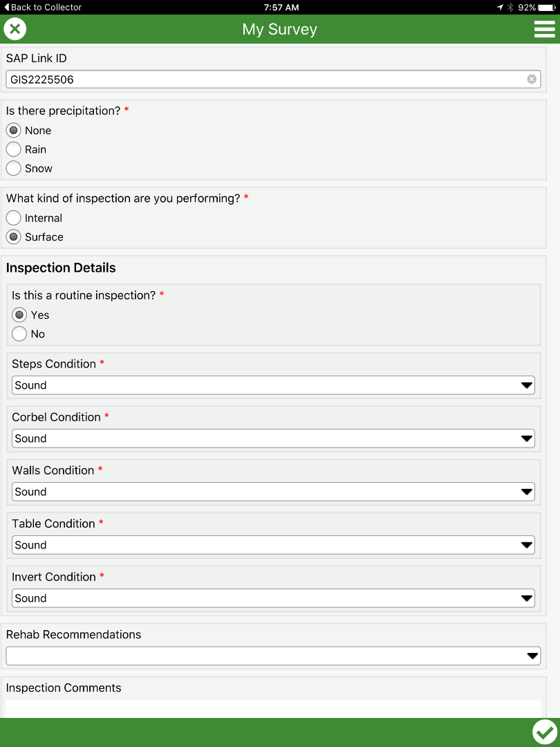Image resolution: width=560 pixels, height=747 pixels.
Task: Open the Rehab Recommendations dropdown
Action: tap(273, 656)
